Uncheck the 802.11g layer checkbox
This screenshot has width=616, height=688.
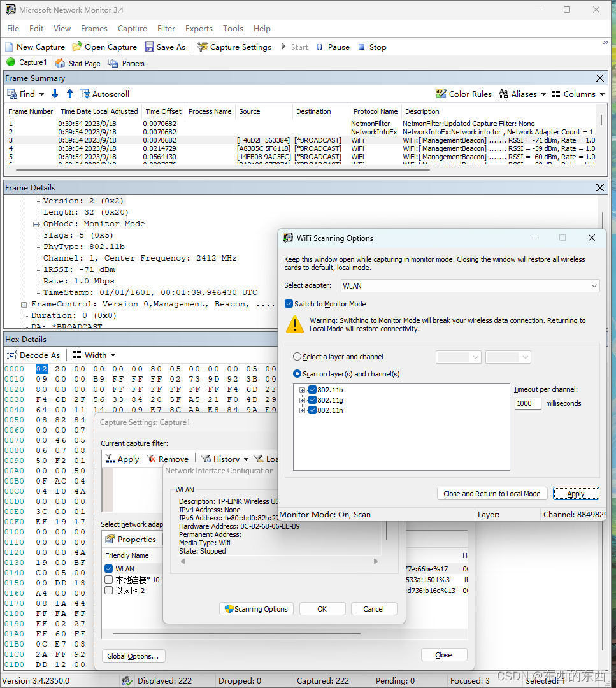(x=312, y=399)
